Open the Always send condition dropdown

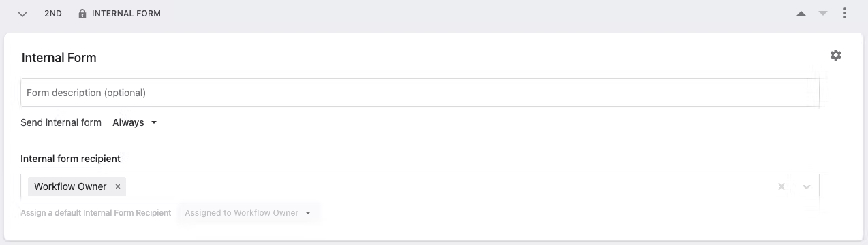click(135, 122)
